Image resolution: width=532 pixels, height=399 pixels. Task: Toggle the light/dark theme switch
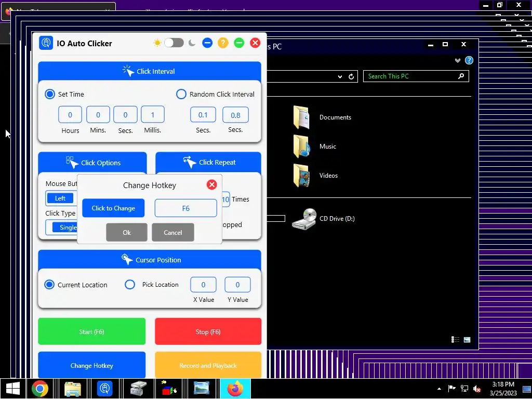tap(174, 43)
